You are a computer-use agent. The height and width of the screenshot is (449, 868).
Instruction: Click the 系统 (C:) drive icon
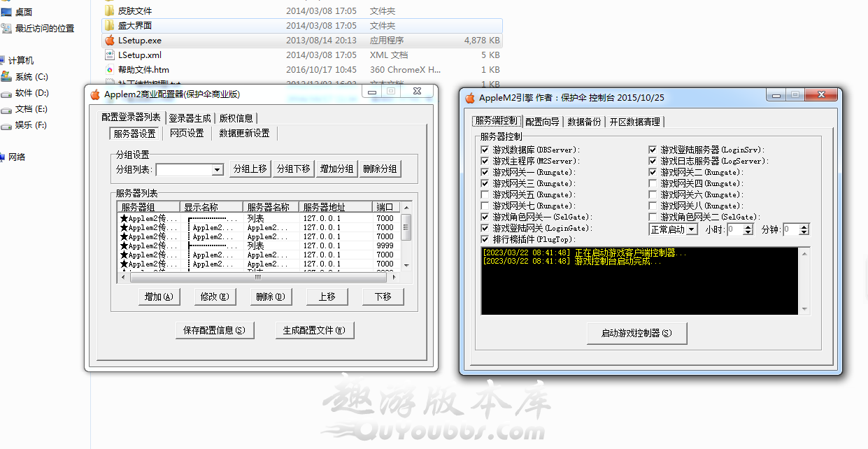click(x=6, y=76)
